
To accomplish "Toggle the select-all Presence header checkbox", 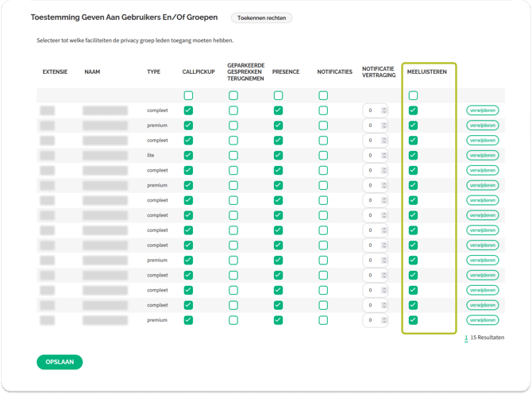I will point(278,95).
